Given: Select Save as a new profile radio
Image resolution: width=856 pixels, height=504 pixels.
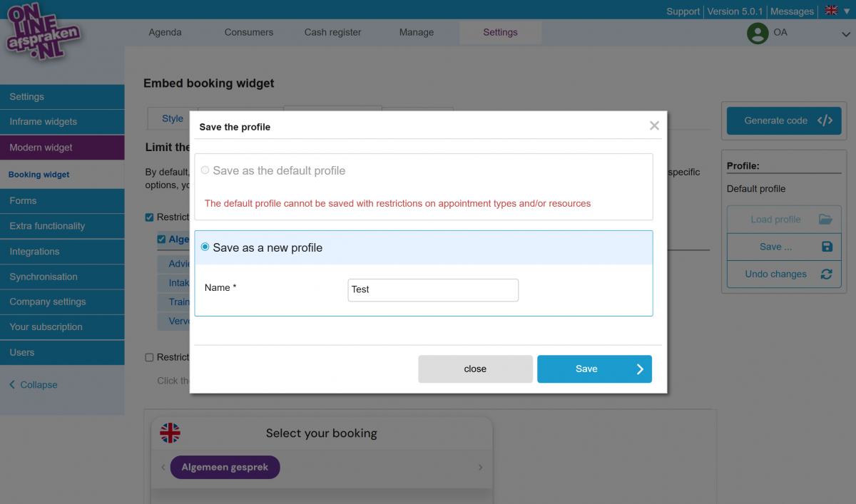Looking at the screenshot, I should click(205, 247).
